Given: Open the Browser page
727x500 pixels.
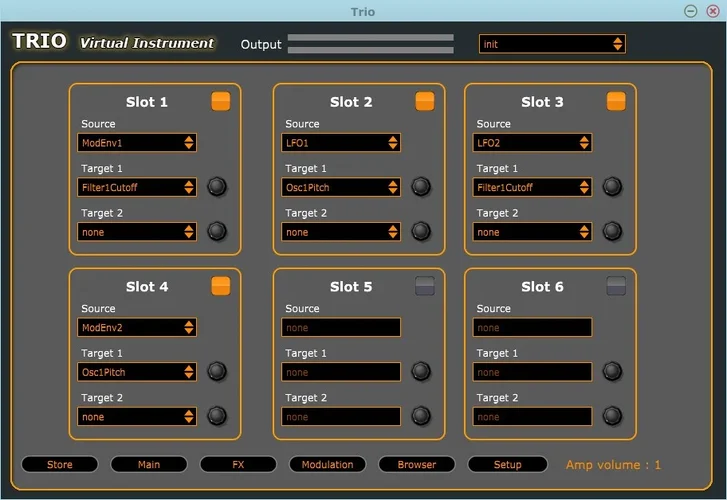Looking at the screenshot, I should [x=417, y=464].
